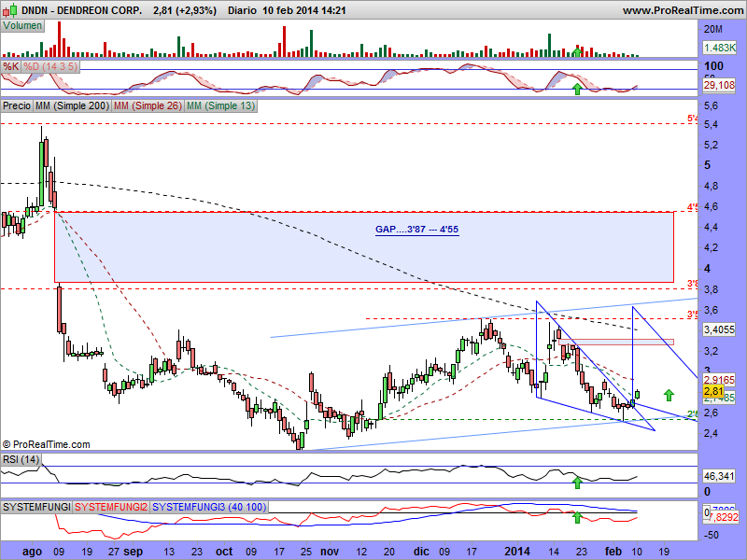
Task: Select the MM (Simple 200) label
Action: pyautogui.click(x=72, y=105)
